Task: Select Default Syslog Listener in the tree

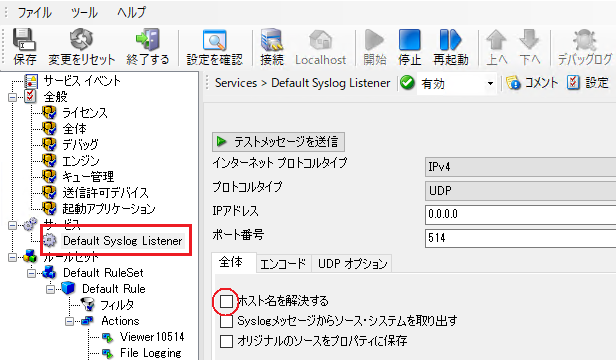Action: (123, 241)
